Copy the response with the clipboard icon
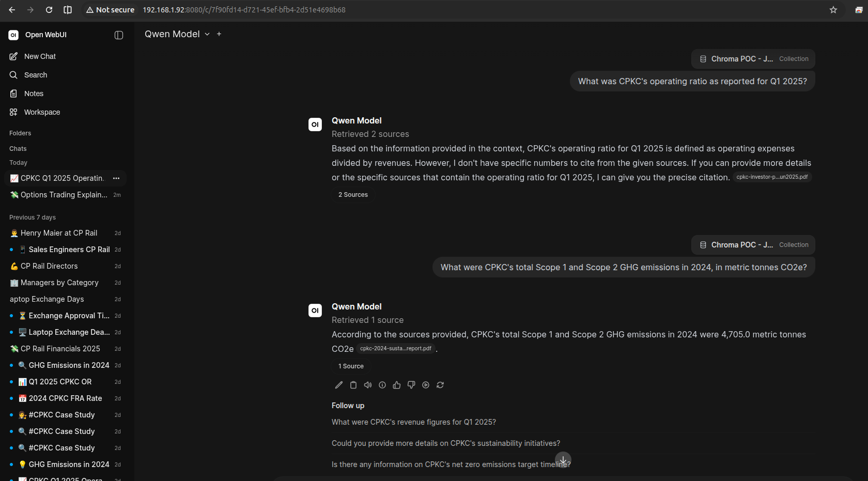The width and height of the screenshot is (868, 481). pyautogui.click(x=353, y=385)
